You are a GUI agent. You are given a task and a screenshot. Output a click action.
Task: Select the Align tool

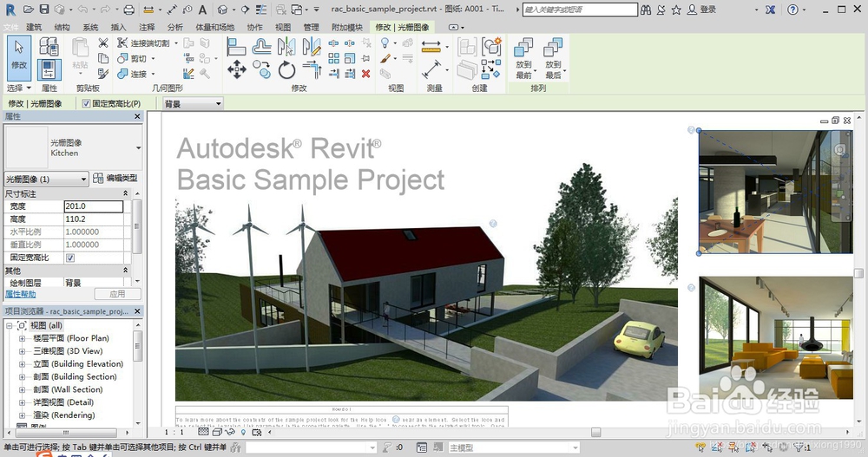(236, 47)
